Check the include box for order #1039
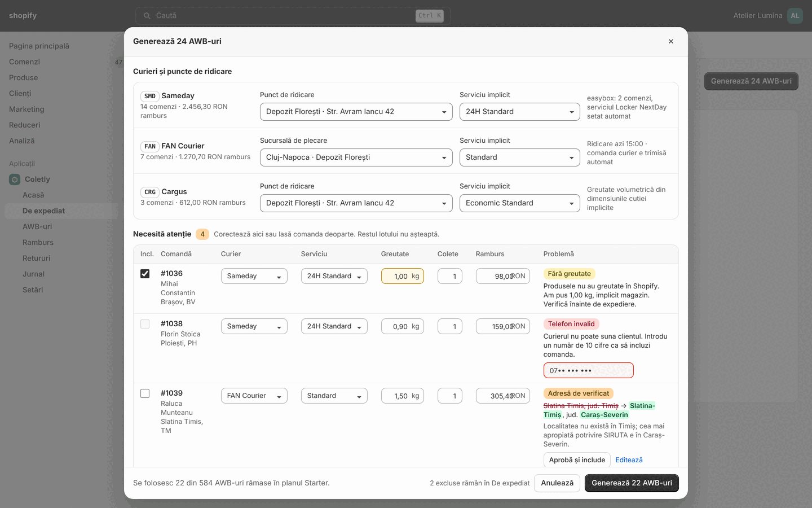Image resolution: width=812 pixels, height=508 pixels. [145, 393]
